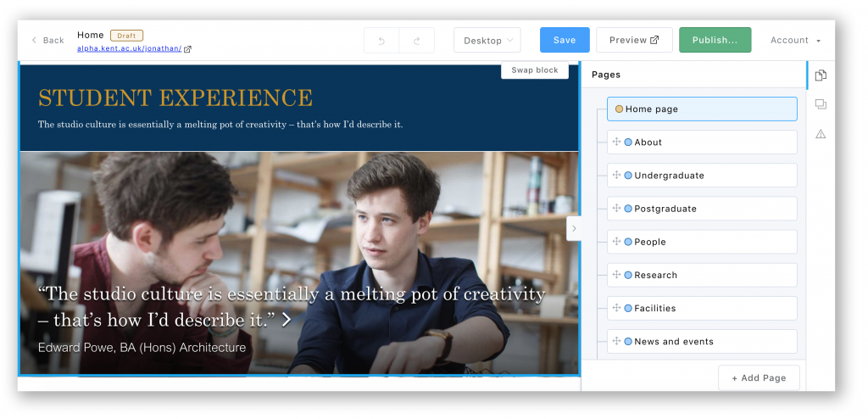
Task: Open the alpha.kent.ac.uk/jonathan link
Action: coord(129,49)
